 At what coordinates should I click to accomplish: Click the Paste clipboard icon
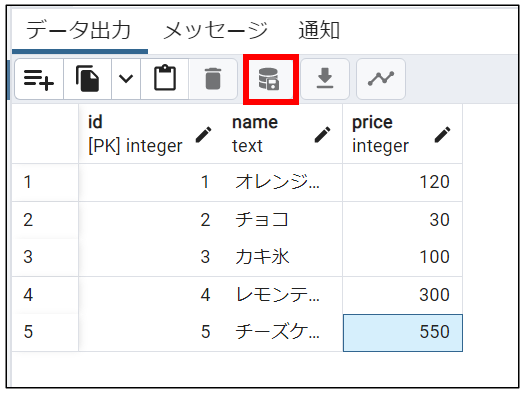(x=164, y=79)
